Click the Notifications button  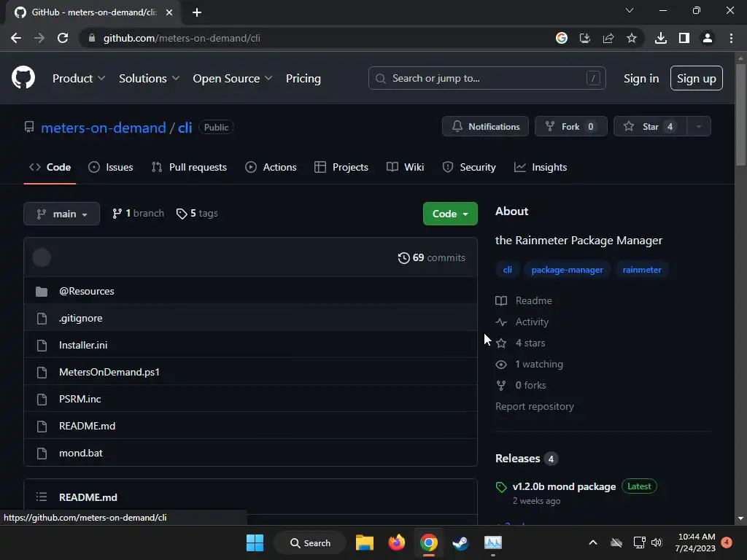[485, 126]
